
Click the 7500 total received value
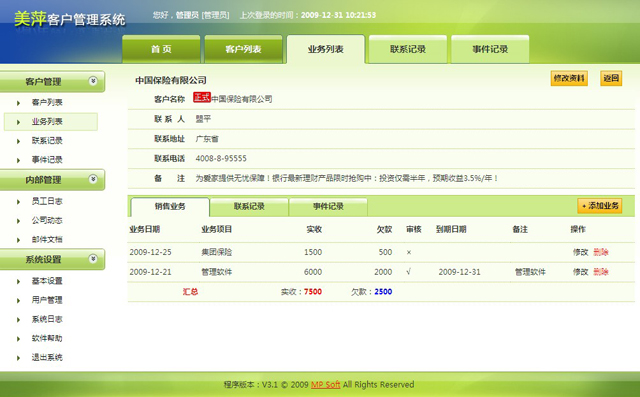coord(313,292)
